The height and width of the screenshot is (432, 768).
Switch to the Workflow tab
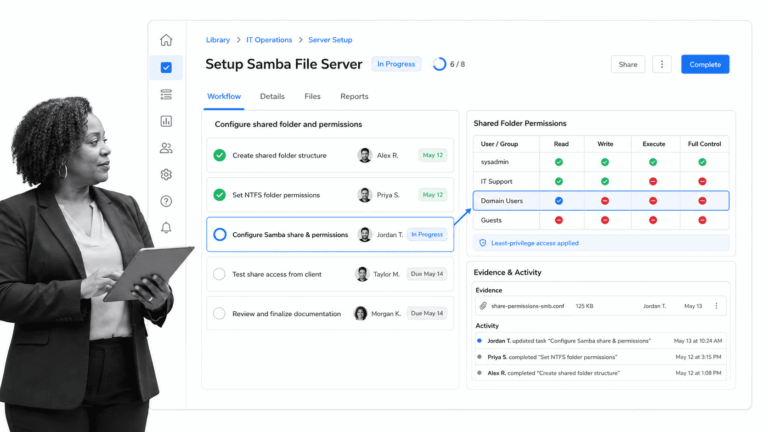[224, 96]
